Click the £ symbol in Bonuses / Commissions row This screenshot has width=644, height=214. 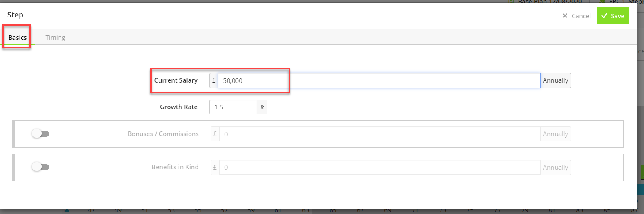click(215, 134)
